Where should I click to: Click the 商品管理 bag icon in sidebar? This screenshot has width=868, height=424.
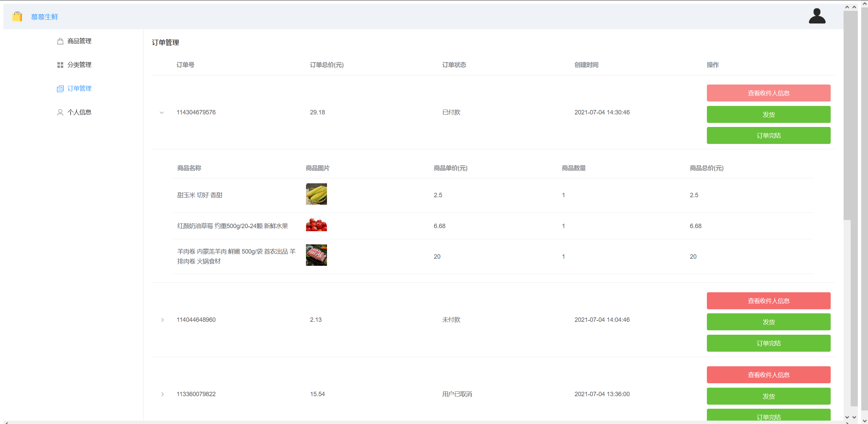click(60, 41)
